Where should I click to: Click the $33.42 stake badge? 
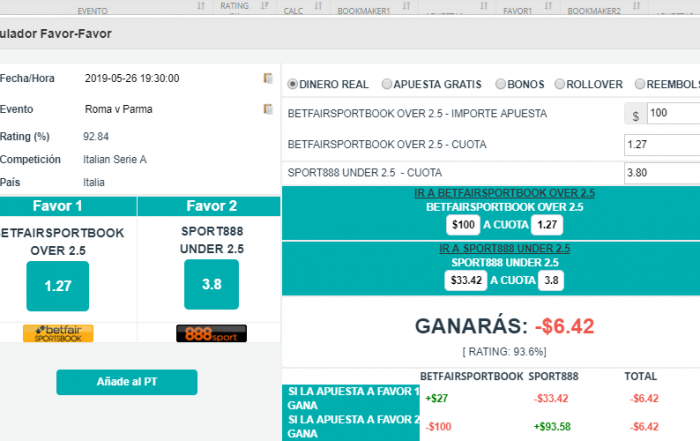(x=466, y=280)
